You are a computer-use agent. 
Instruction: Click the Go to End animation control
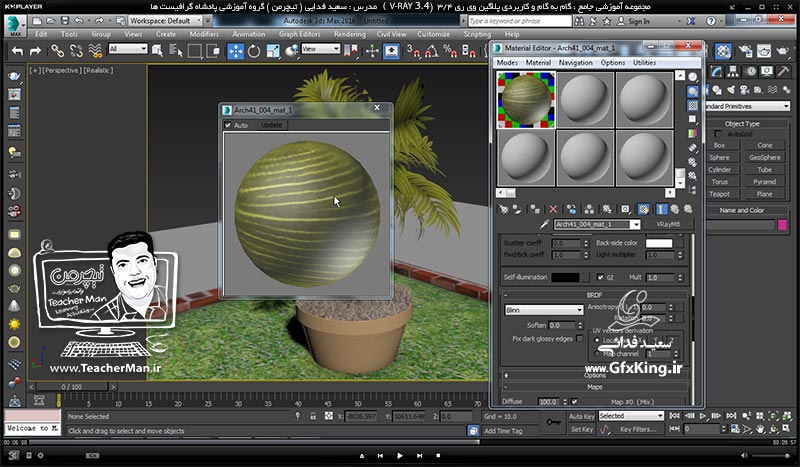click(x=731, y=416)
